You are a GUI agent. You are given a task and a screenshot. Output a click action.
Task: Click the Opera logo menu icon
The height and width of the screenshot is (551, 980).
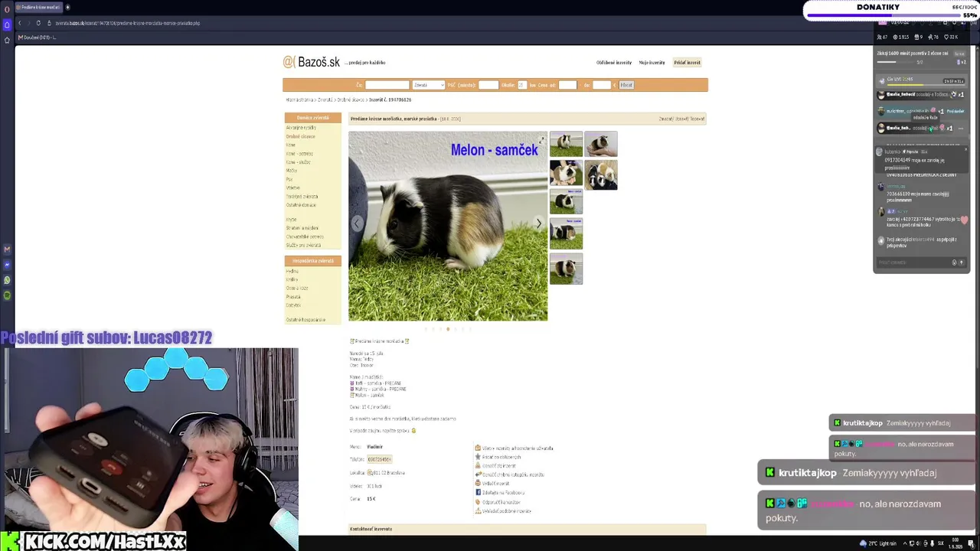coord(7,8)
